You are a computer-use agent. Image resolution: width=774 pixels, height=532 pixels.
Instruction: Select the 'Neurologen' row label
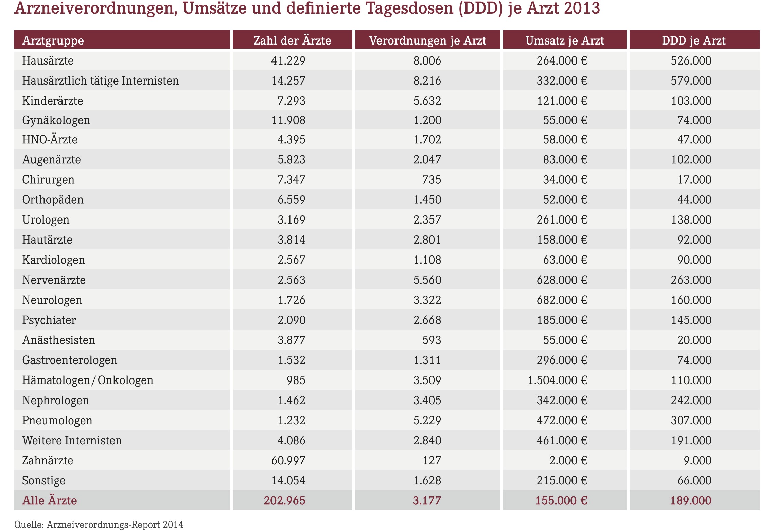[x=52, y=300]
